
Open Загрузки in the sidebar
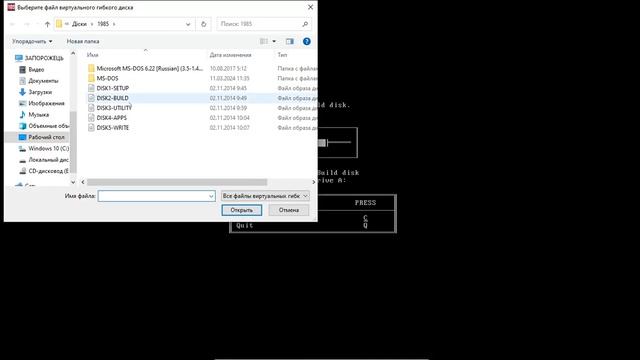pyautogui.click(x=36, y=92)
